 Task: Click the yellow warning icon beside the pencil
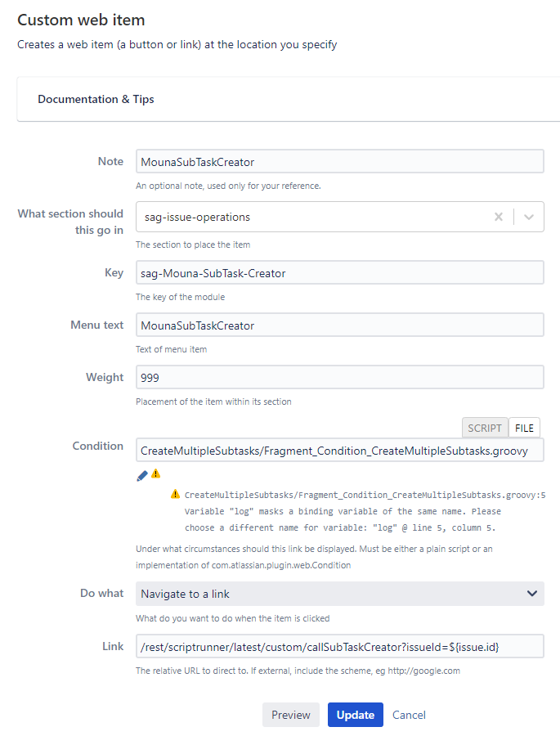(x=156, y=473)
